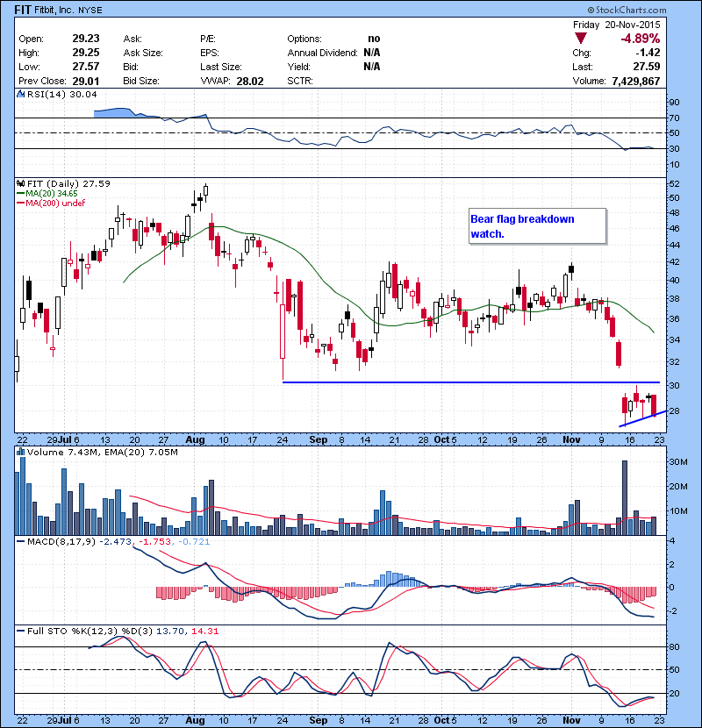Click the candlestick icon beside FIT (Daily)
This screenshot has height=728, width=702.
[x=20, y=184]
